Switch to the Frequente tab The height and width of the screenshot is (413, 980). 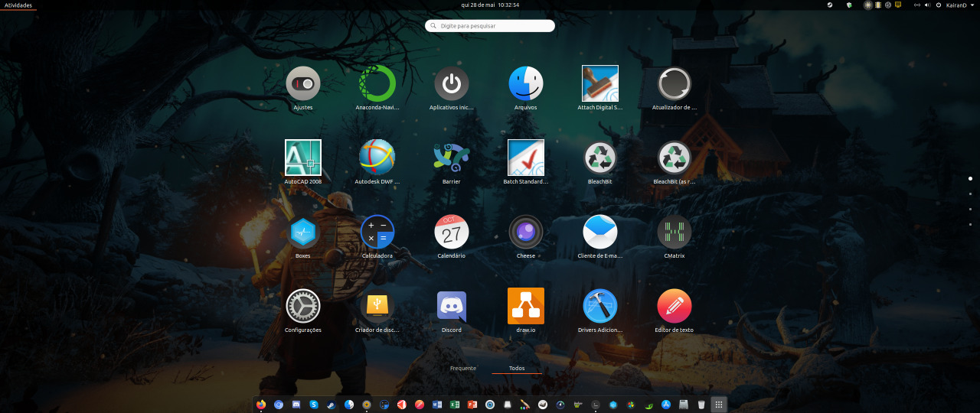pos(463,369)
